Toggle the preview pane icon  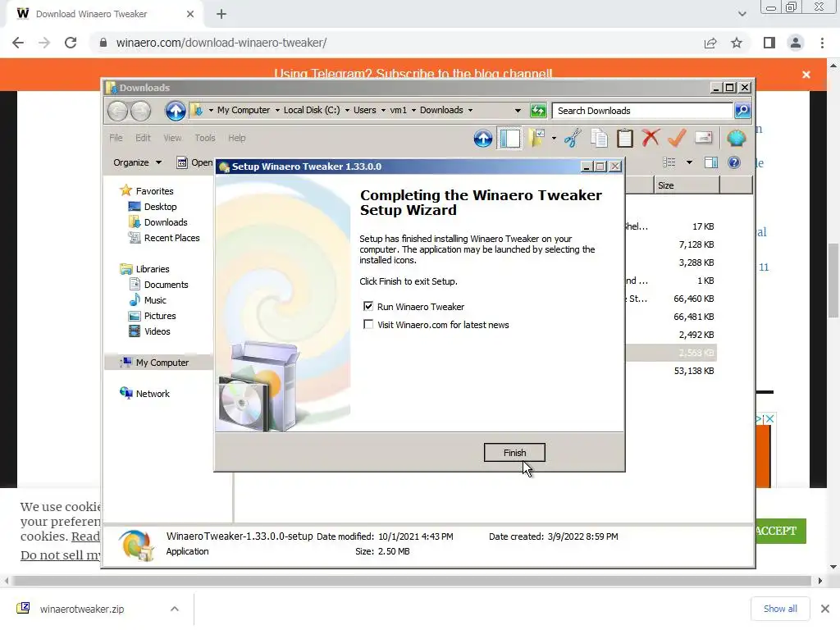pyautogui.click(x=711, y=162)
